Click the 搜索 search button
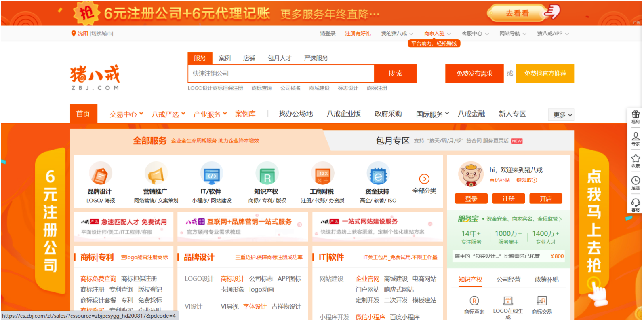Viewport: 644px width, 322px height. 396,74
